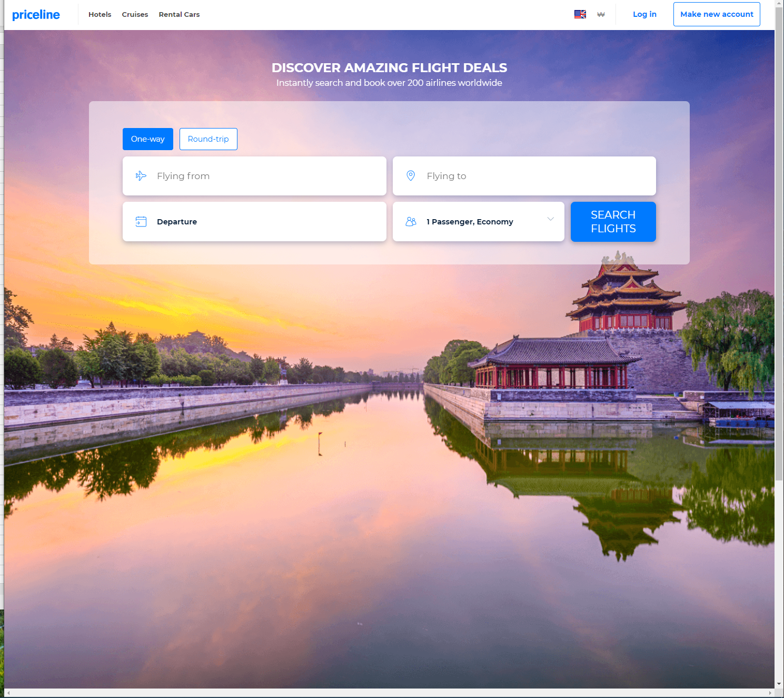Click the page scroll down arrow
The width and height of the screenshot is (784, 698).
pyautogui.click(x=779, y=684)
